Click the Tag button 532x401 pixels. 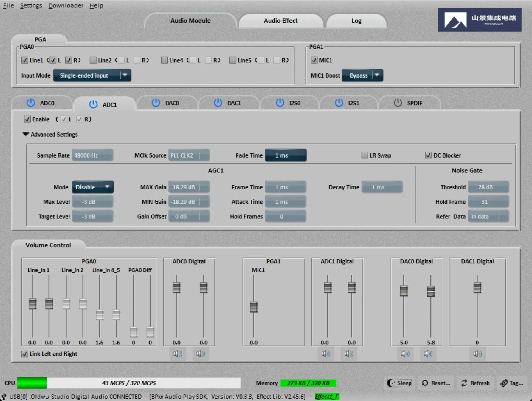point(512,383)
